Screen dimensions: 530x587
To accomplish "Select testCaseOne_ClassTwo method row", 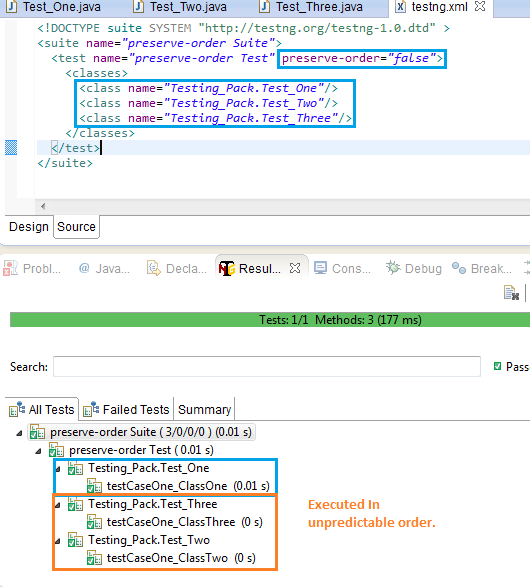I will coord(171,558).
